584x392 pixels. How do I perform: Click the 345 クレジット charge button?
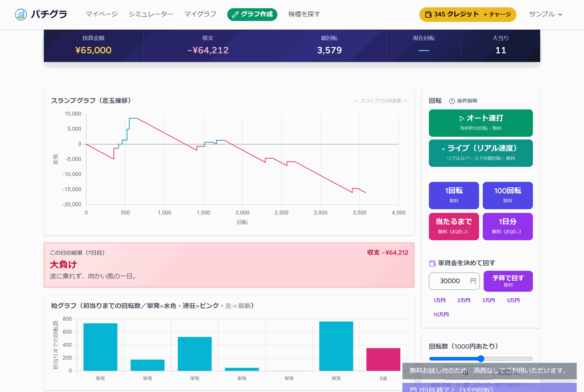[x=468, y=15]
